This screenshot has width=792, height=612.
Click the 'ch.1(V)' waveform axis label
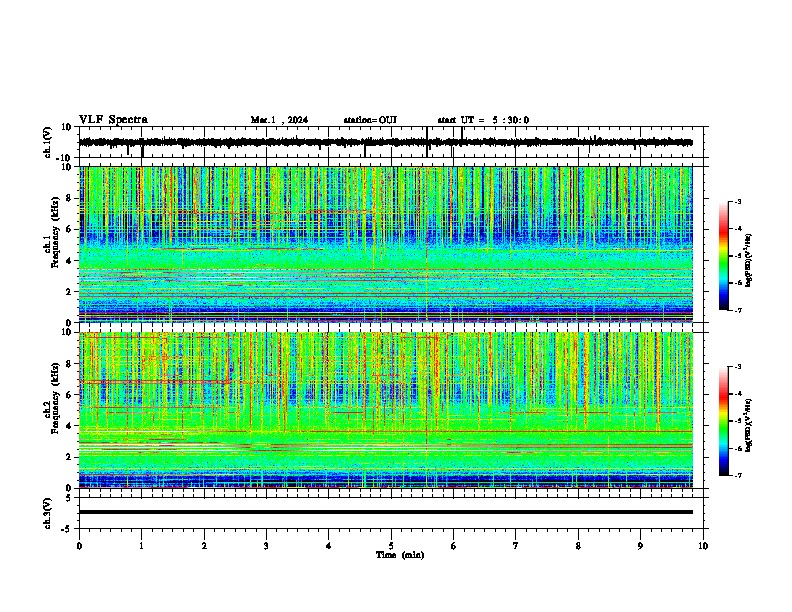click(x=47, y=142)
